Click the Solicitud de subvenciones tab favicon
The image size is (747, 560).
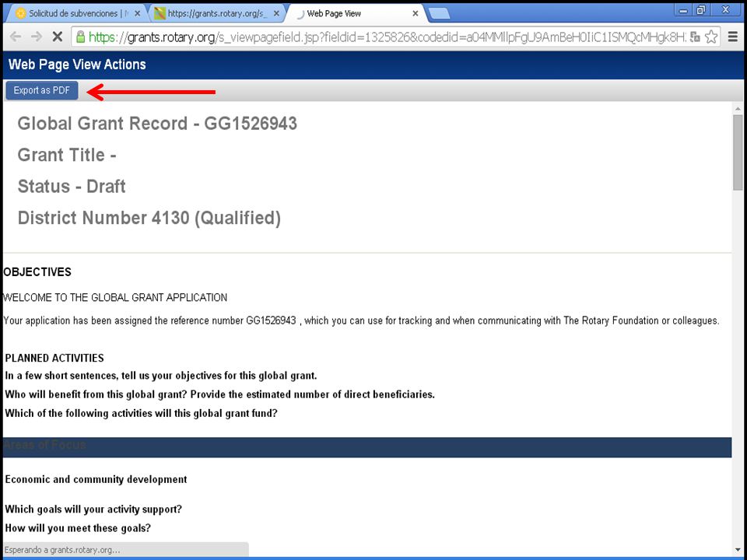coord(21,14)
